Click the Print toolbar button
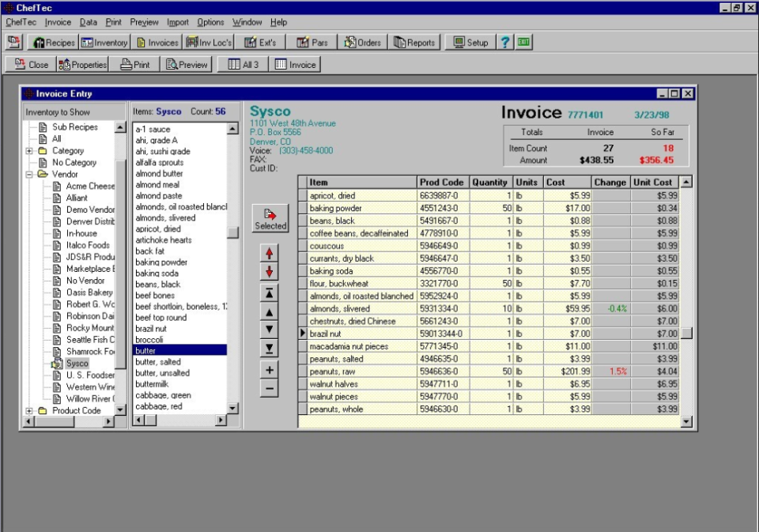The height and width of the screenshot is (532, 759). click(134, 64)
